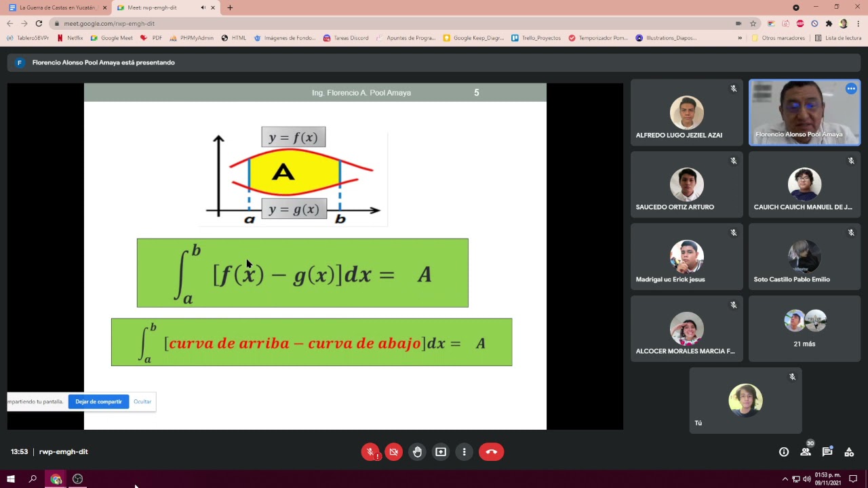Mute audio on the Meet tab
The height and width of the screenshot is (488, 868).
tap(203, 7)
